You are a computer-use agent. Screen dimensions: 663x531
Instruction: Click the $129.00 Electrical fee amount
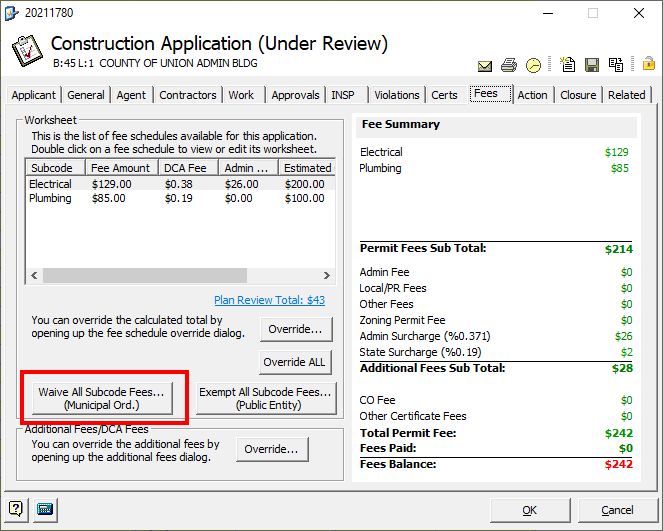click(x=112, y=184)
